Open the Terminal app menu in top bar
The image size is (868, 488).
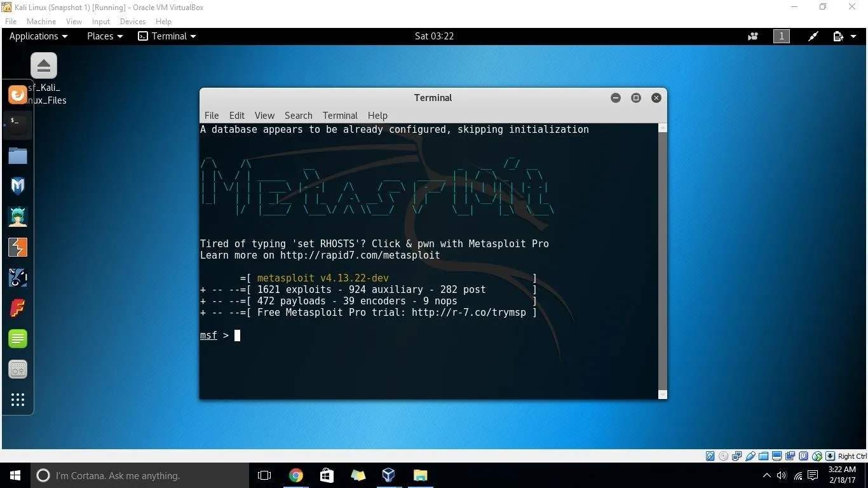(167, 36)
